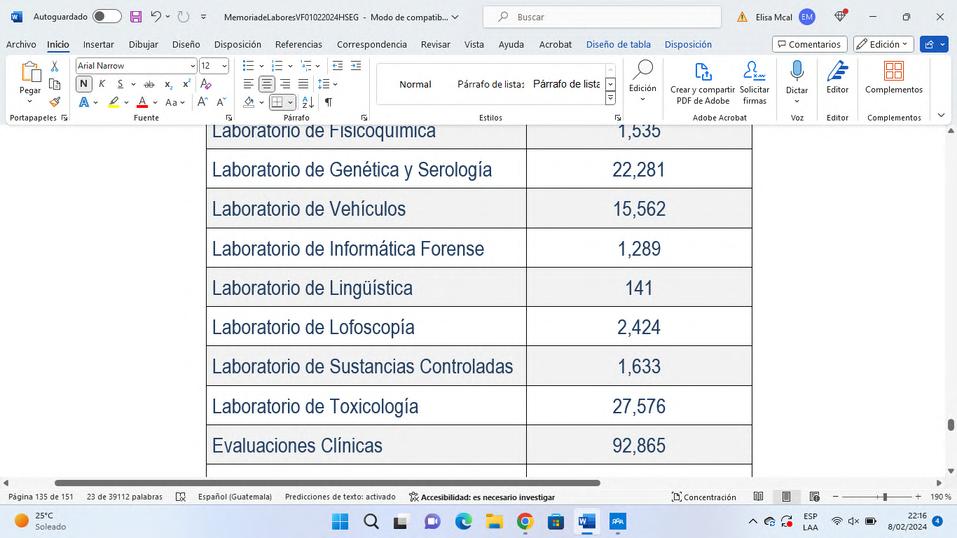Toggle underline (S) formatting
Image resolution: width=957 pixels, height=538 pixels.
120,84
